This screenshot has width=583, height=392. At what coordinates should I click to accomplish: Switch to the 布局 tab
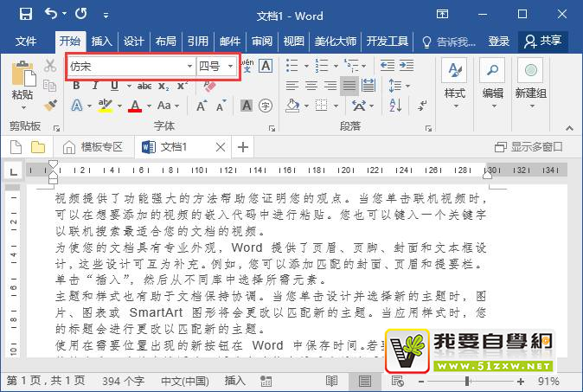[165, 41]
